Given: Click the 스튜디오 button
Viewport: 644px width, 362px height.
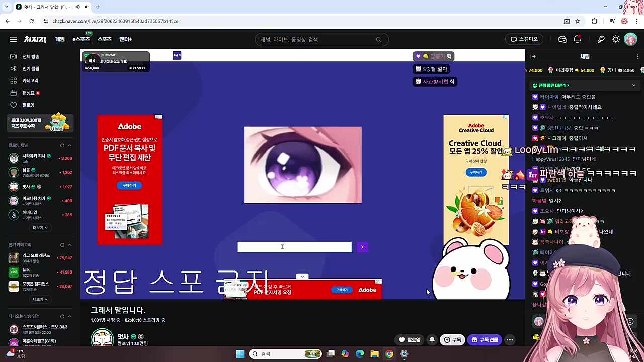Looking at the screenshot, I should pos(524,39).
